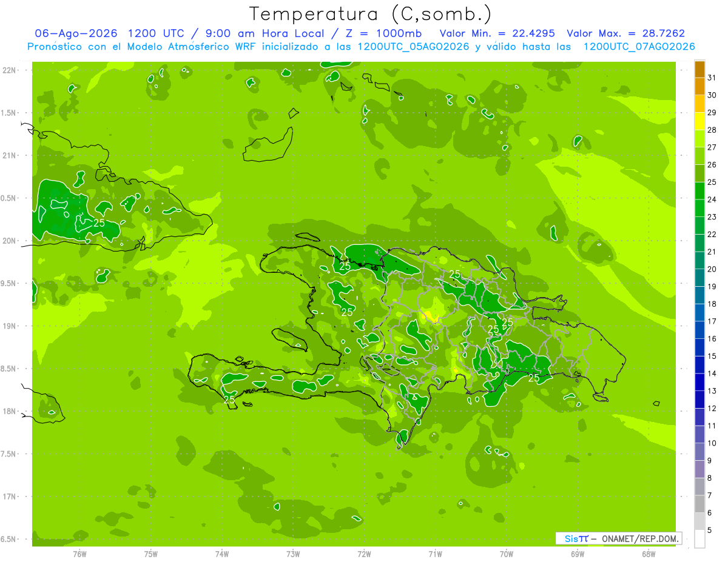Click the dark orange colorbar segment above 31
728x562 pixels.
tap(699, 69)
